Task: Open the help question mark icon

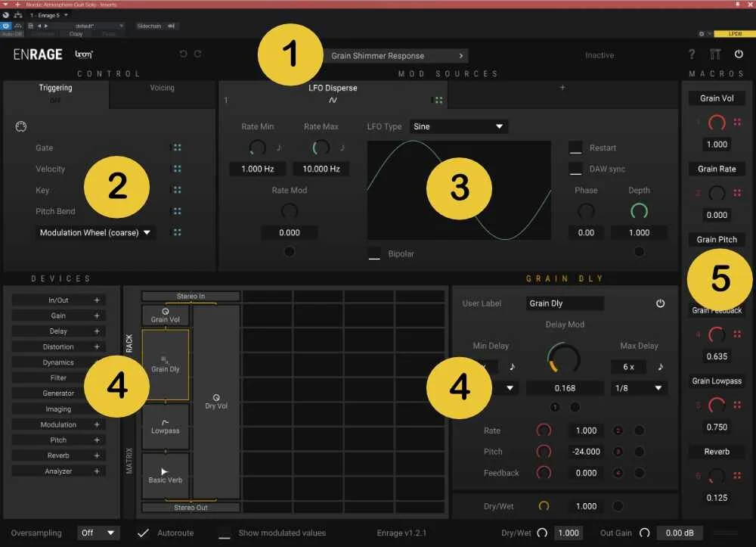Action: coord(692,54)
